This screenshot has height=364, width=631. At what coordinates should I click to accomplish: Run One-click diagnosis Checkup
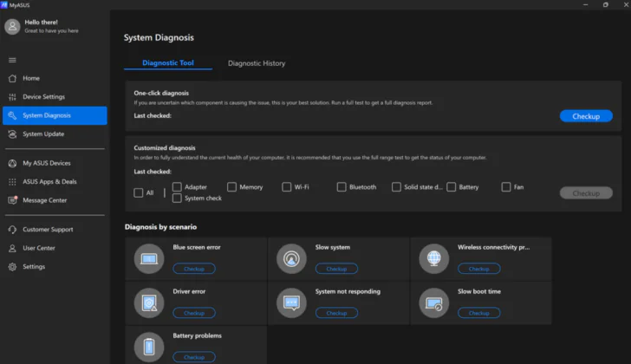click(586, 116)
